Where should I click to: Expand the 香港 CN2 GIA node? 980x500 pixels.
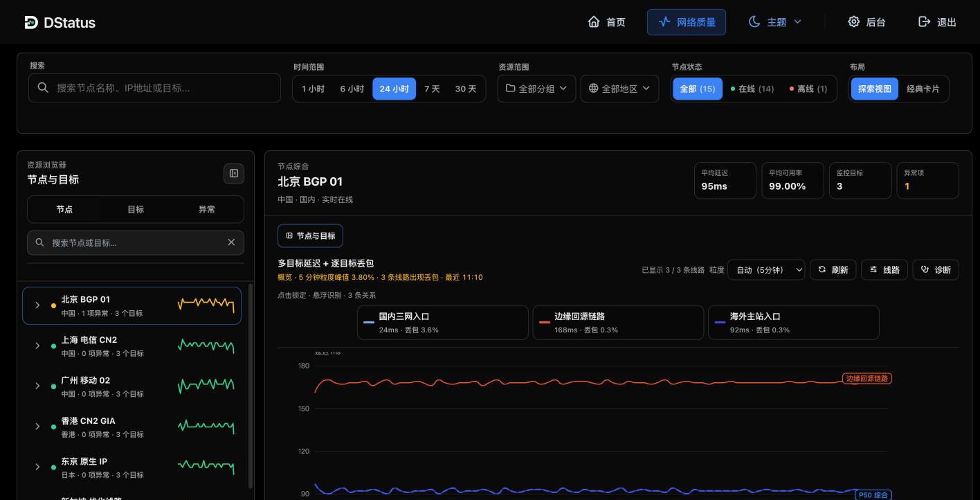37,427
